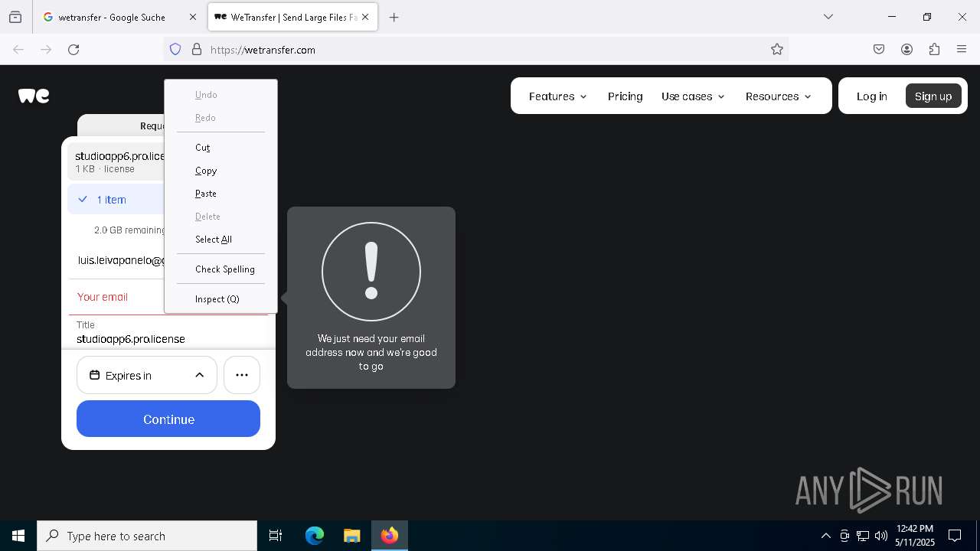
Task: Open Firefox application menu
Action: click(962, 50)
